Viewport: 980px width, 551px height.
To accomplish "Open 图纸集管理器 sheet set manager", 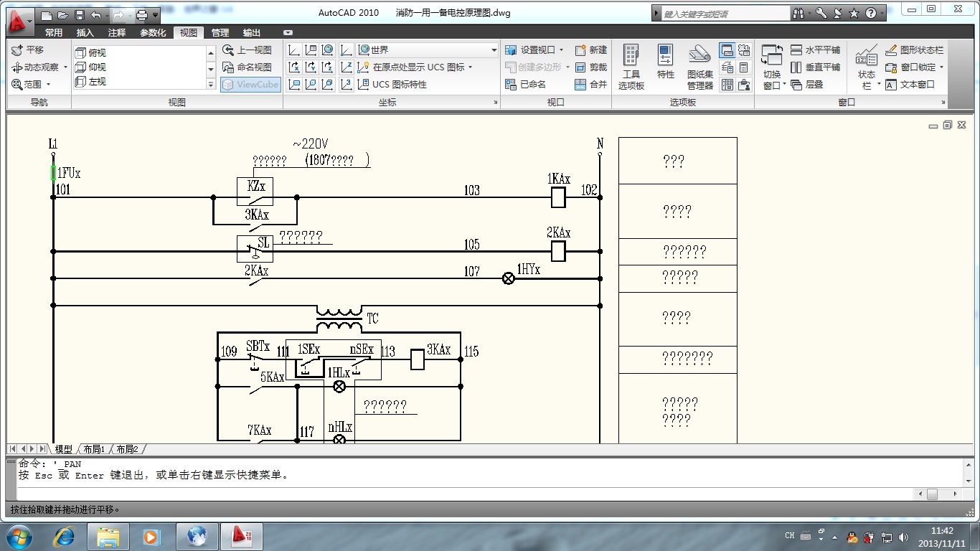I will pos(699,67).
